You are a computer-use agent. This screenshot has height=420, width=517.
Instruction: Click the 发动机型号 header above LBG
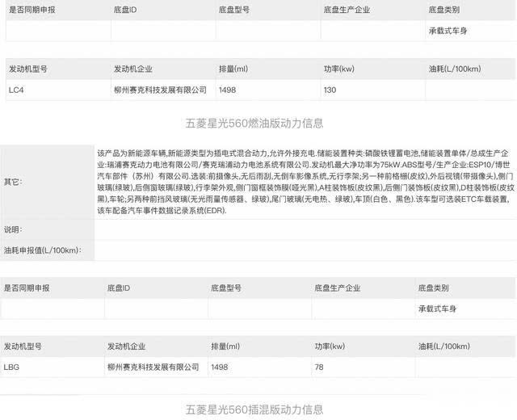23,346
